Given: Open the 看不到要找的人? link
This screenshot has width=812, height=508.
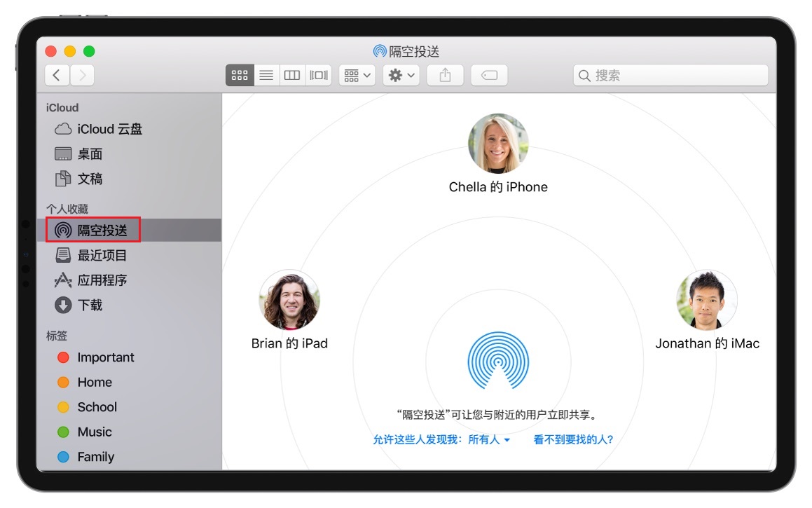Looking at the screenshot, I should click(x=573, y=439).
